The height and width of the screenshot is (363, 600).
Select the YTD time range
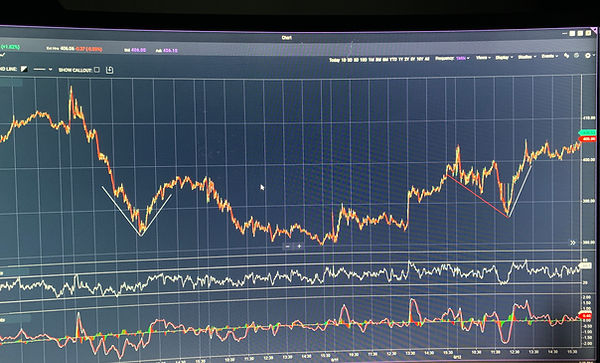[393, 59]
